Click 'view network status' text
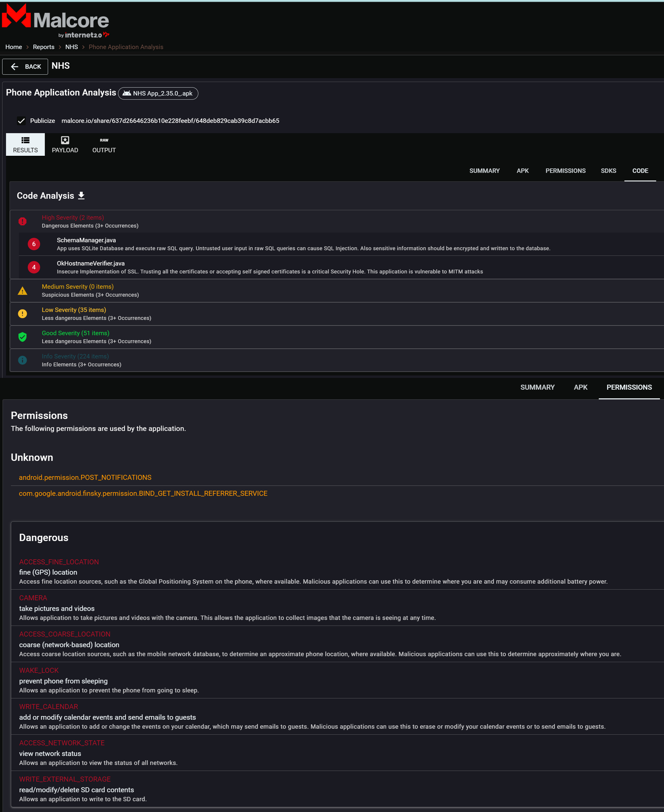This screenshot has width=664, height=812. click(50, 754)
